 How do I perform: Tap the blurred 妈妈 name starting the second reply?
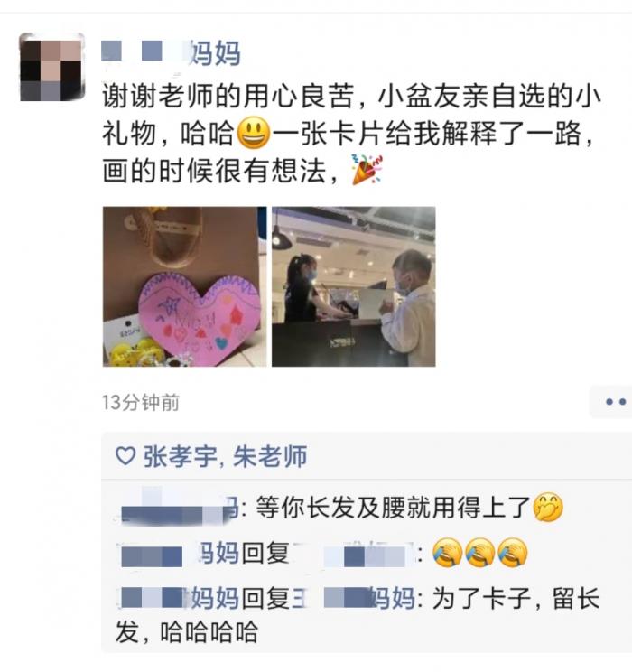(178, 553)
